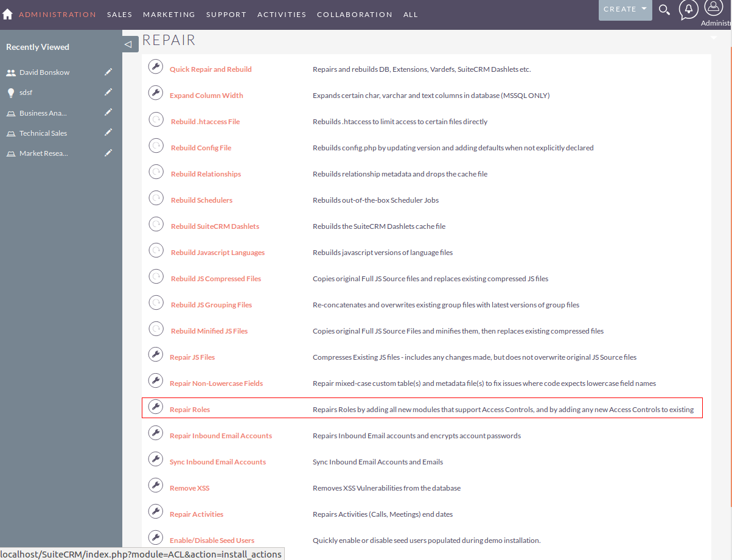The image size is (732, 560).
Task: Open Repair Inbound Email Accounts link
Action: 221,436
